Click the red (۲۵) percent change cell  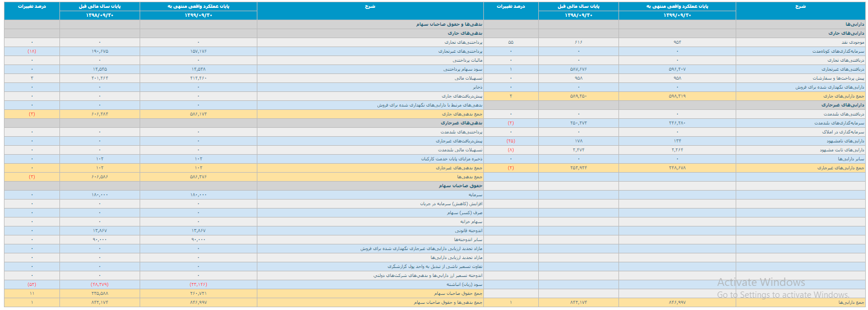coord(511,141)
